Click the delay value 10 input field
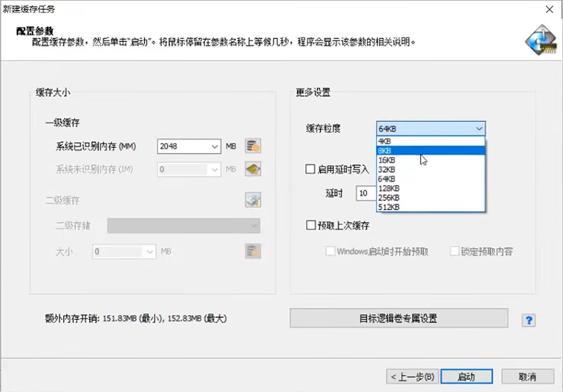 pyautogui.click(x=365, y=193)
